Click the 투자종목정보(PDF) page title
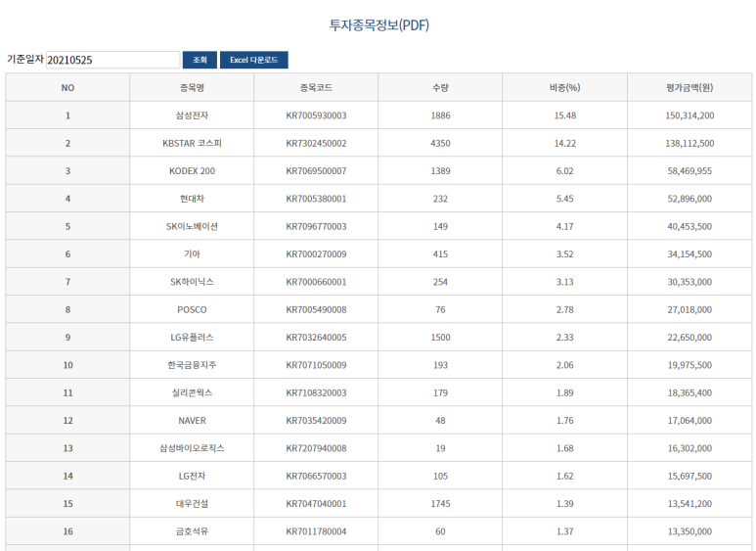Screen dimensions: 756x551 pos(378,25)
